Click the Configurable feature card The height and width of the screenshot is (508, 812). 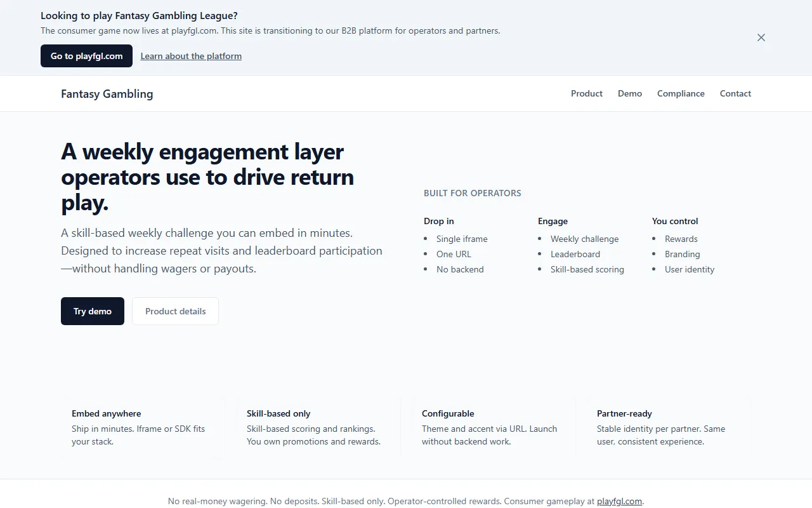tap(494, 427)
